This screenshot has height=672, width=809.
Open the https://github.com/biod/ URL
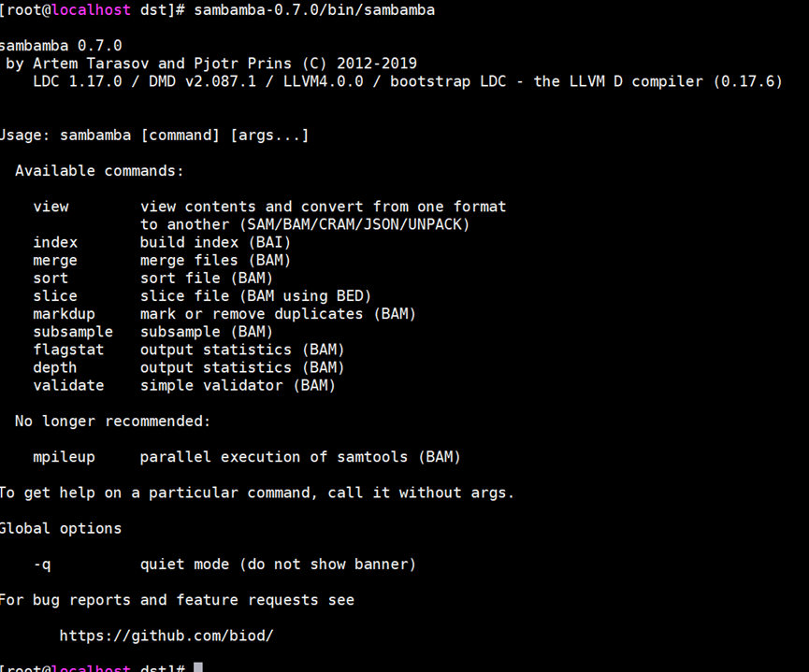coord(166,636)
